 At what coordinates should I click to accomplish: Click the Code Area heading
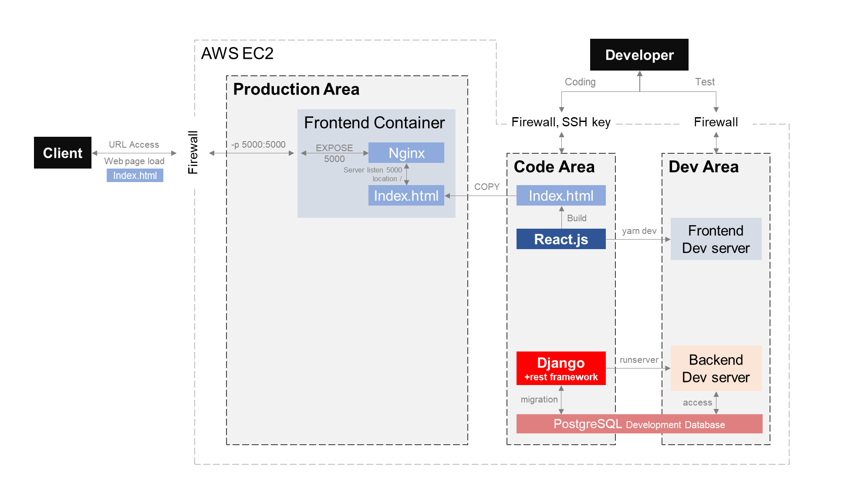tap(554, 167)
